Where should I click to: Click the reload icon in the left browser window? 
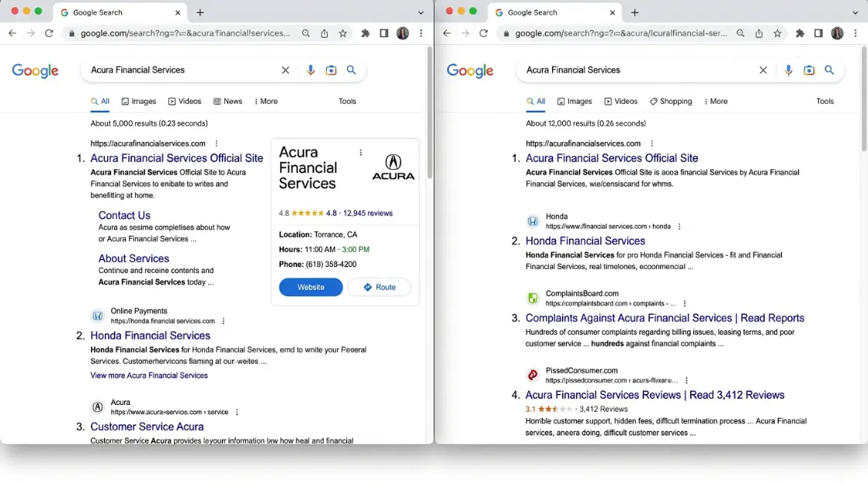click(x=49, y=33)
